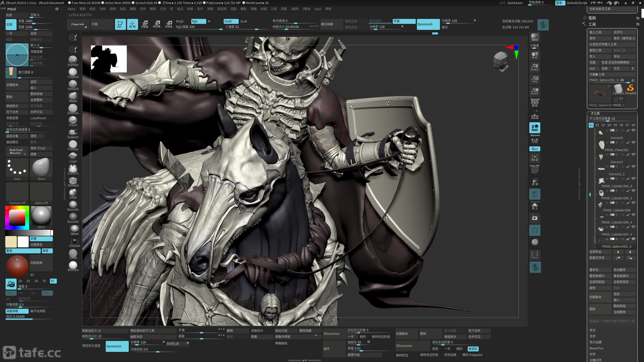
Task: Select the Pinch brush icon
Action: point(73,121)
